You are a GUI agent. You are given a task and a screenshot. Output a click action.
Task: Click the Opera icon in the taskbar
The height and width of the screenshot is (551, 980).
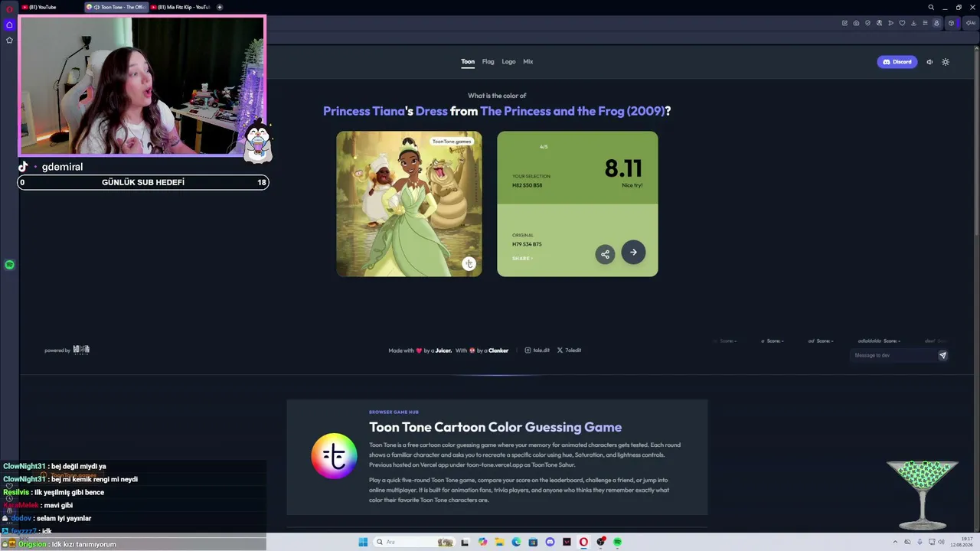pyautogui.click(x=583, y=543)
